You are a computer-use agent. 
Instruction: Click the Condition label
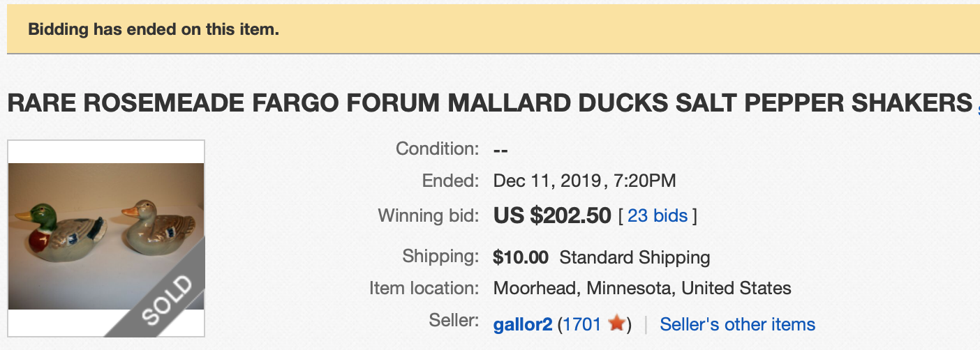(x=437, y=149)
